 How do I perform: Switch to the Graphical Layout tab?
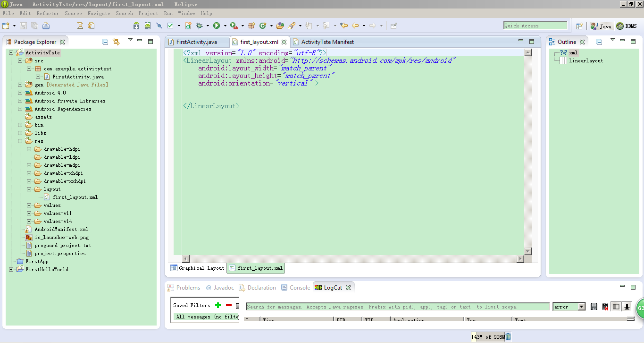pos(197,268)
